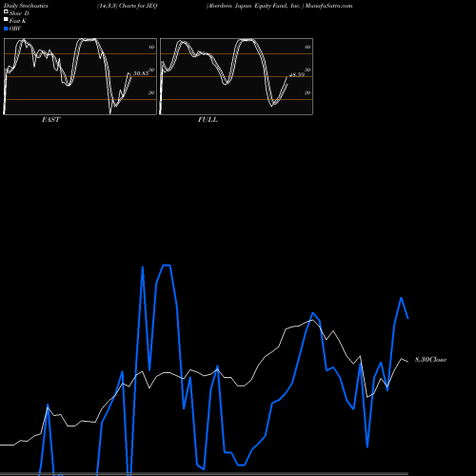476x476 pixels.
Task: Click the 'Daily Stochastics' title text
Action: pos(26,6)
